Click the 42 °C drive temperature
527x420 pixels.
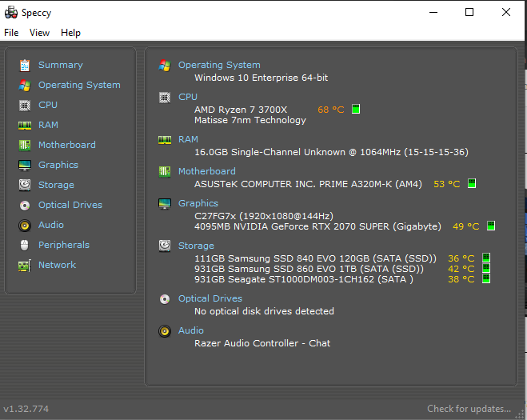[461, 269]
